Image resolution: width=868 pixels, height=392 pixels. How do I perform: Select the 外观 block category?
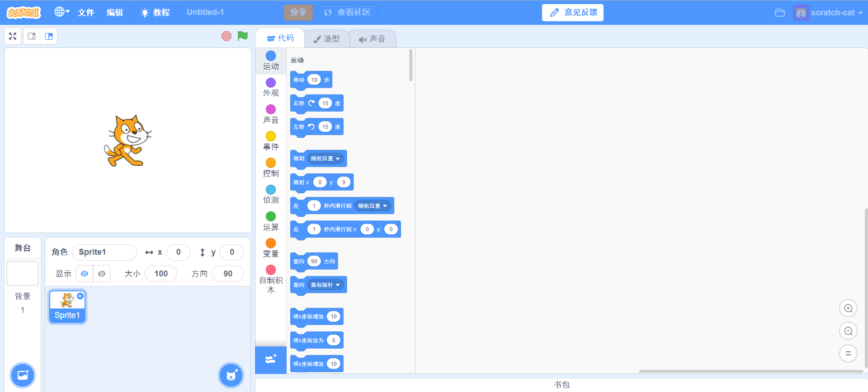click(x=271, y=87)
